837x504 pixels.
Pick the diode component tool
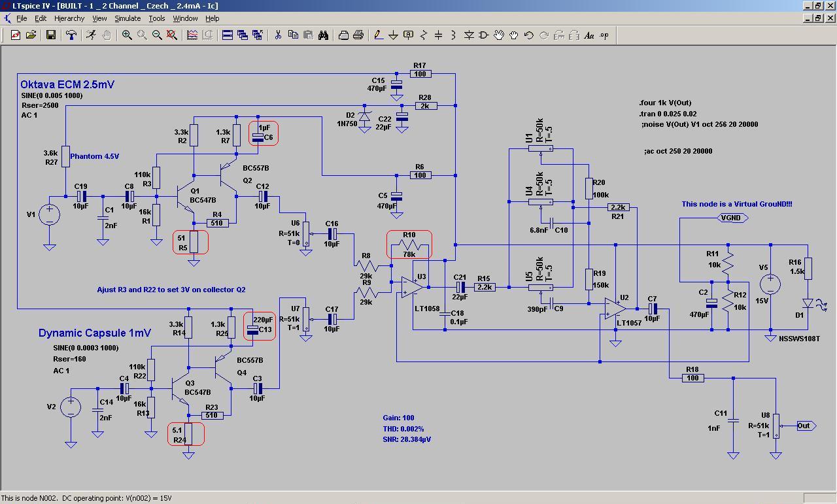click(x=469, y=35)
